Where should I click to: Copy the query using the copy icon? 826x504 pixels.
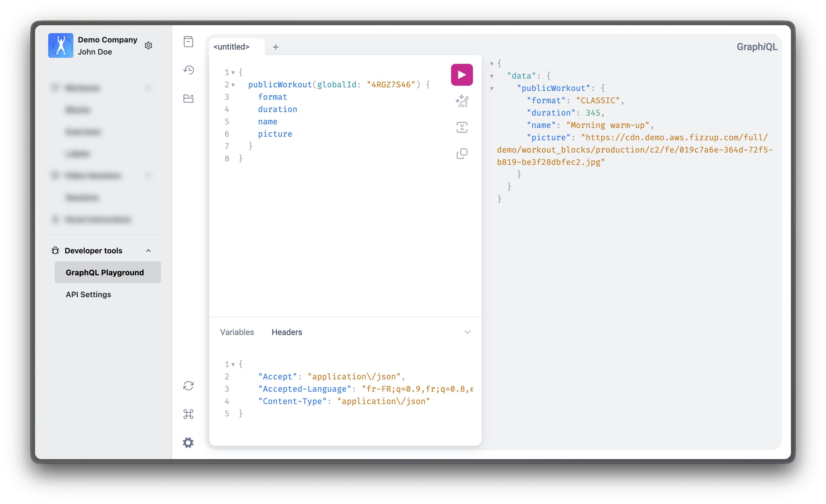click(x=461, y=154)
